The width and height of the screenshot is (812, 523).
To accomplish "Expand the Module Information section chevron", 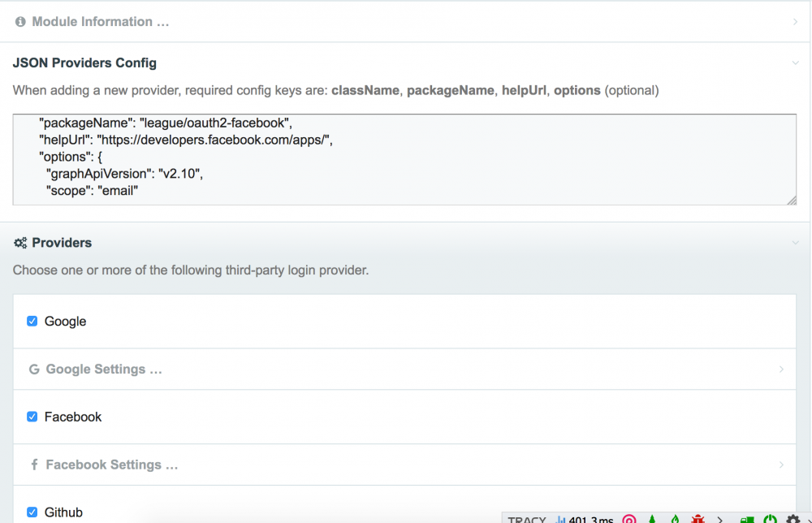I will (x=796, y=22).
